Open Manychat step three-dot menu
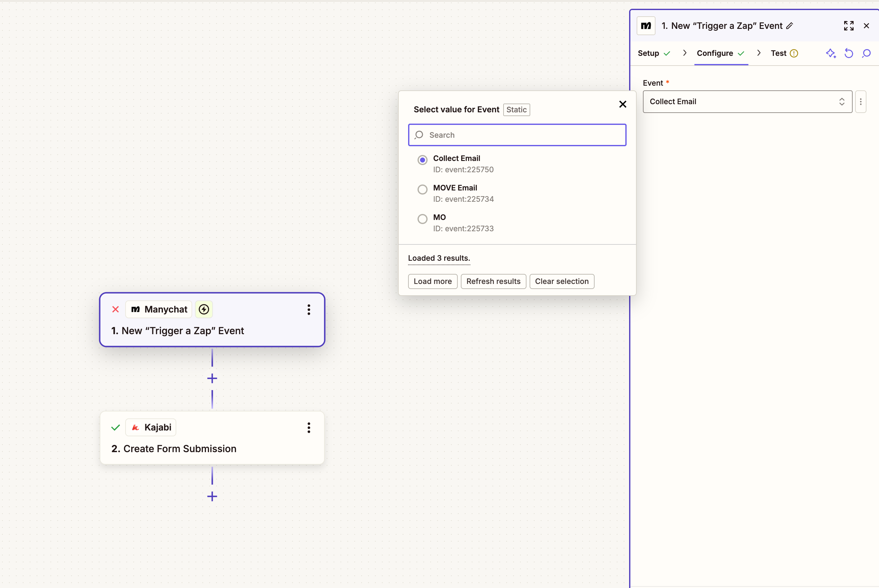879x588 pixels. (309, 309)
